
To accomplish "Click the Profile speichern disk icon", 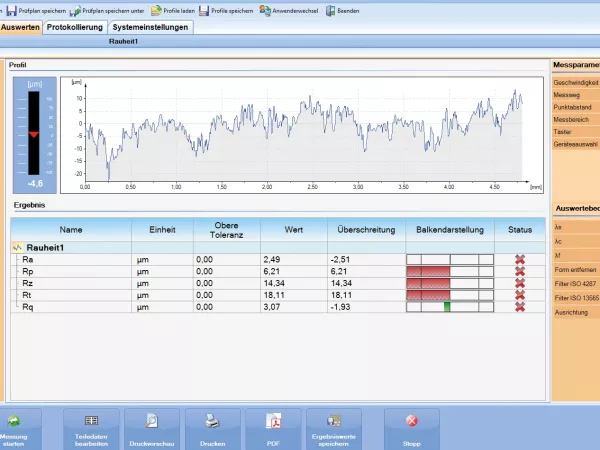I will click(204, 10).
